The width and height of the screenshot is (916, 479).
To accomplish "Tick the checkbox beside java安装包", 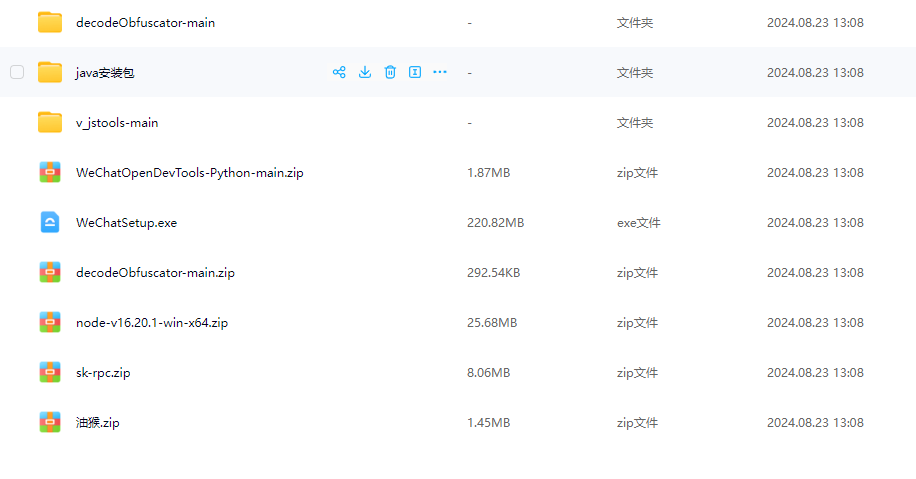I will [17, 72].
